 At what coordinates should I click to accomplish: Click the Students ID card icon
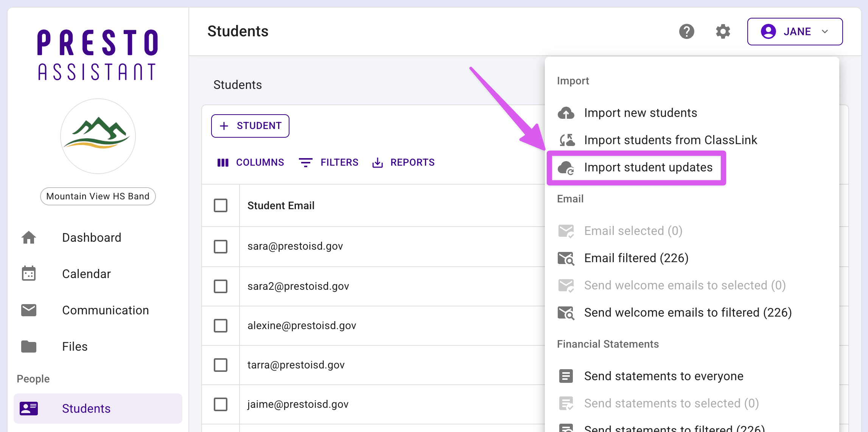point(29,409)
